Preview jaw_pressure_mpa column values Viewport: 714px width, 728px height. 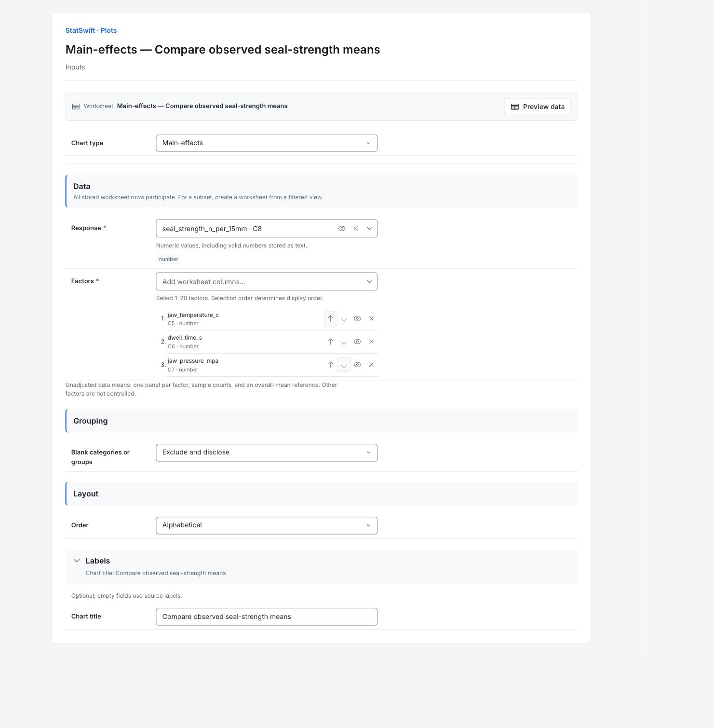pyautogui.click(x=357, y=365)
